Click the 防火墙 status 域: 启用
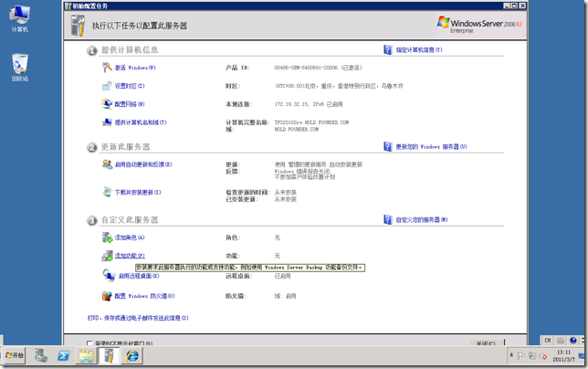Image resolution: width=588 pixels, height=369 pixels. (286, 296)
